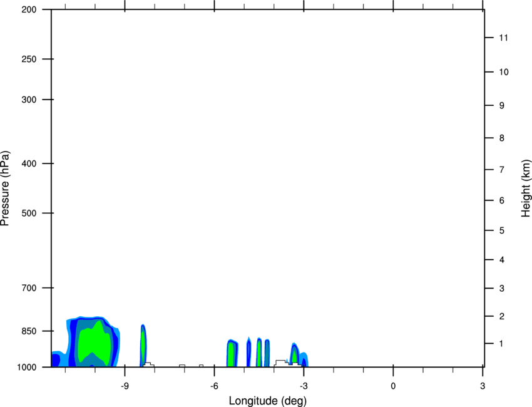Click the -9 longitude tick label

(125, 386)
